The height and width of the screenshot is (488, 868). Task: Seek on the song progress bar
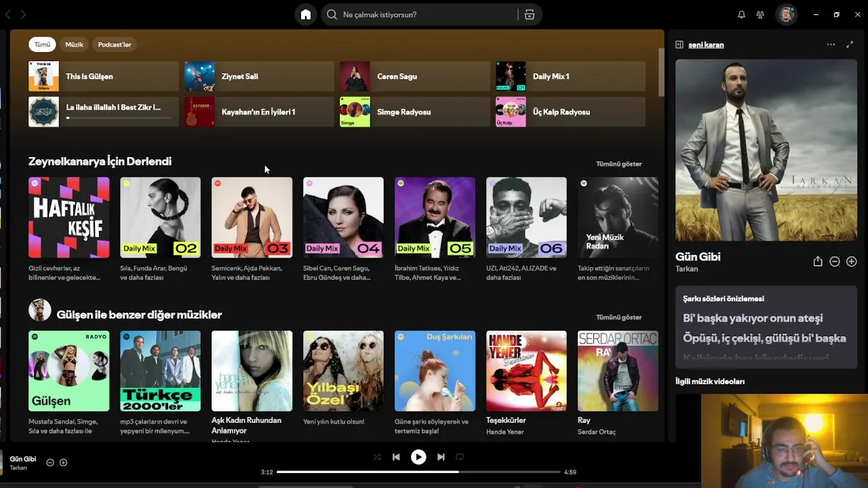[418, 472]
